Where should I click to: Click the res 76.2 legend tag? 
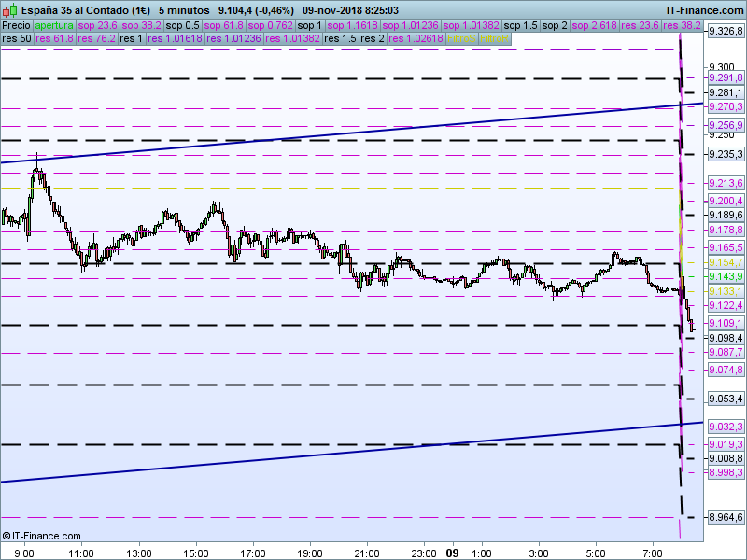97,38
